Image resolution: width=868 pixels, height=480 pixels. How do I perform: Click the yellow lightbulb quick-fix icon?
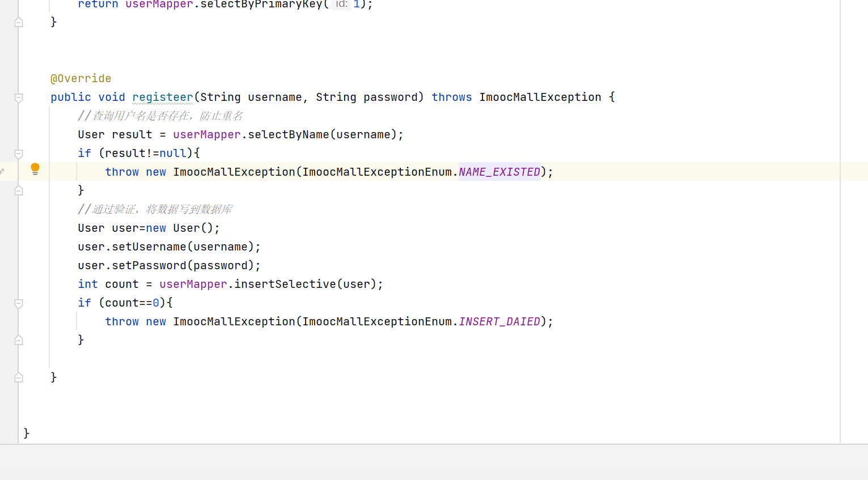pos(35,169)
